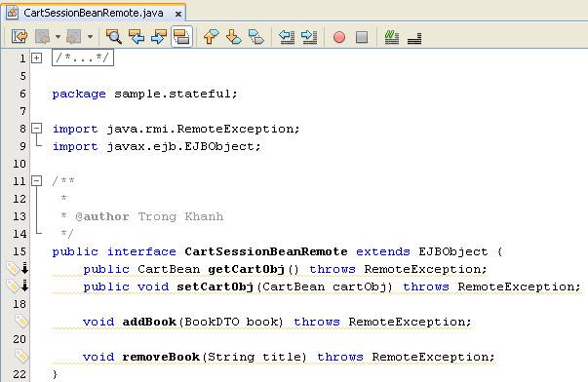Click the Find Selection magnifier icon
This screenshot has width=588, height=382.
(x=113, y=37)
